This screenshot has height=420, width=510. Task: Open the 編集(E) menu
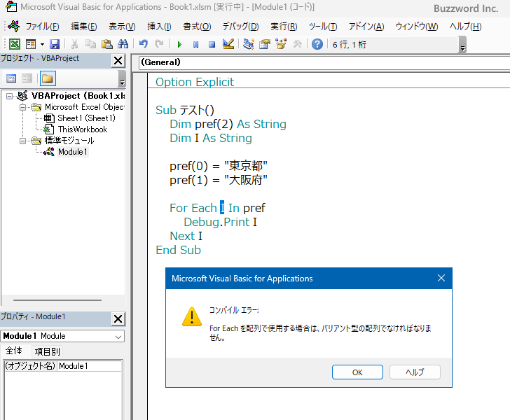tap(84, 27)
